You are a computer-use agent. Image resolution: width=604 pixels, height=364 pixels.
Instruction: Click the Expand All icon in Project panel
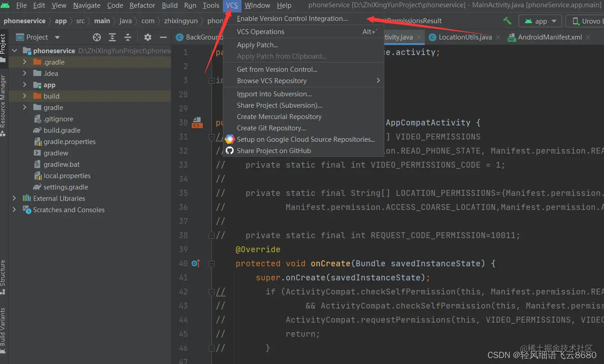point(112,37)
